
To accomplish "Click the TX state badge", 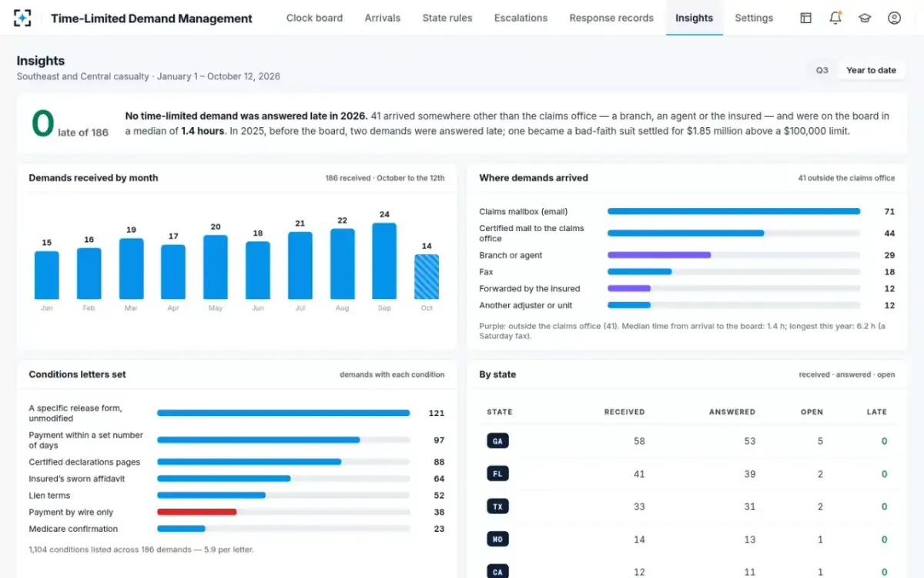I will [497, 506].
